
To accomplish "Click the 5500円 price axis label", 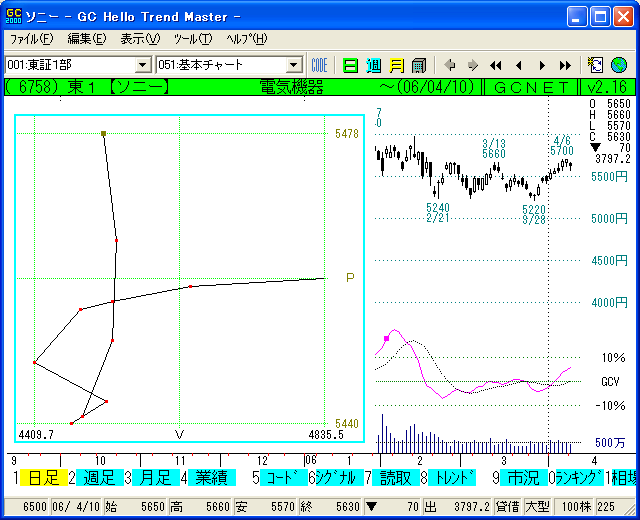I will point(609,177).
